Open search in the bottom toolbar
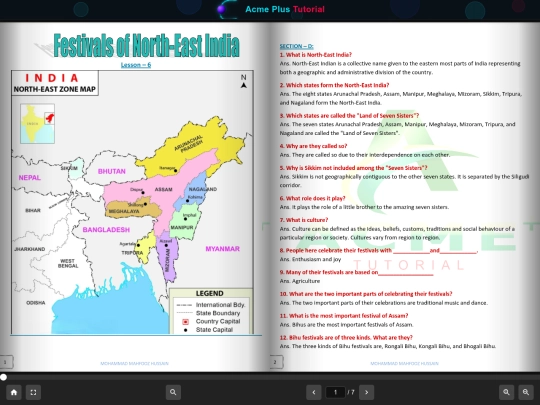The image size is (540, 405). pos(173,392)
